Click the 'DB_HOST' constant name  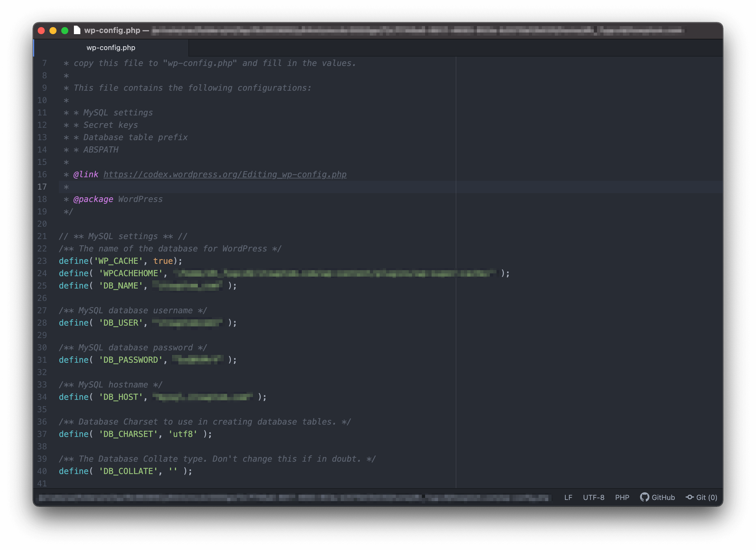[120, 397]
